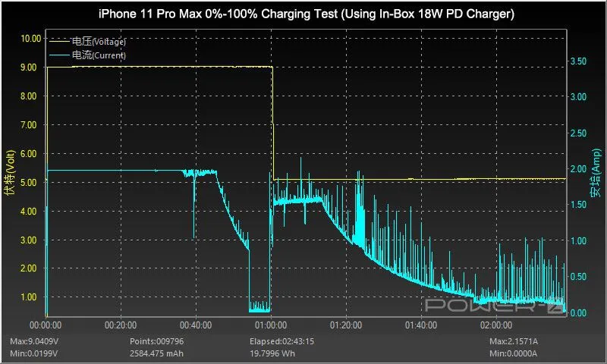Click the yellow Voltage legend line swatch
Viewport: 607px width, 364px height.
point(60,42)
